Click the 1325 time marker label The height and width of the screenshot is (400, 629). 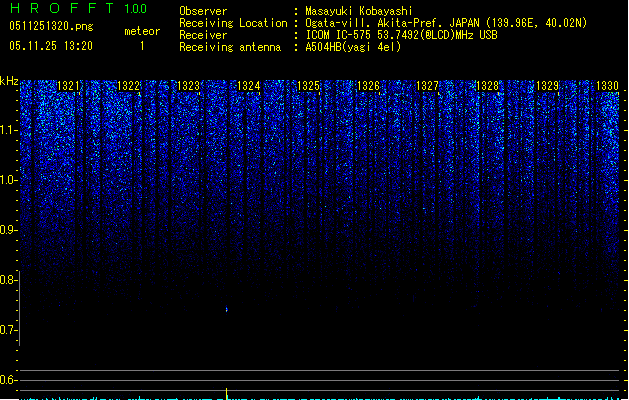(x=308, y=86)
